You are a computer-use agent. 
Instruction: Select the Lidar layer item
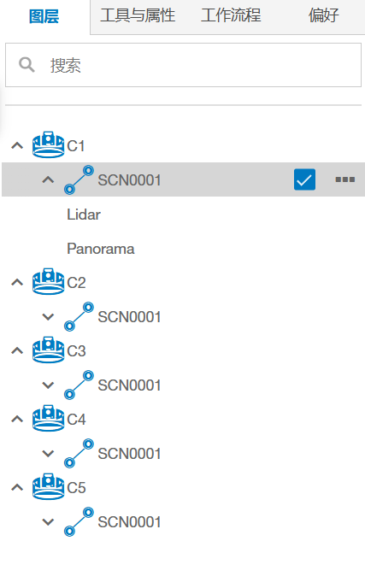point(84,215)
